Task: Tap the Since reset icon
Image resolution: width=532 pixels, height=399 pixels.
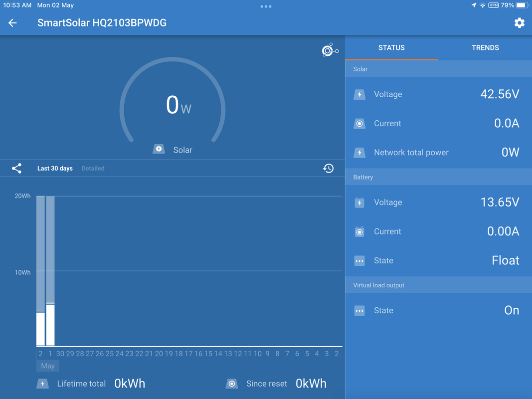Action: click(232, 384)
